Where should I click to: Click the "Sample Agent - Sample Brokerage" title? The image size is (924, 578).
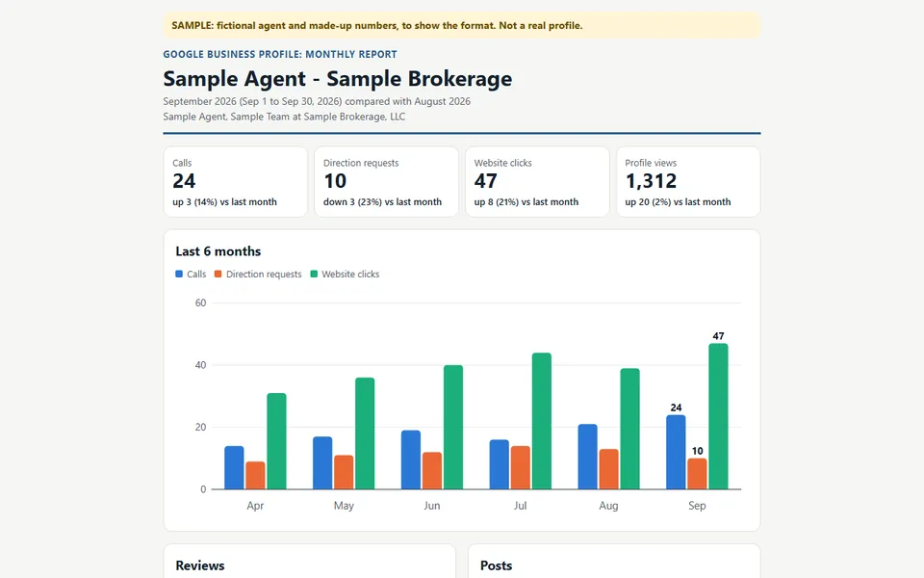(338, 79)
